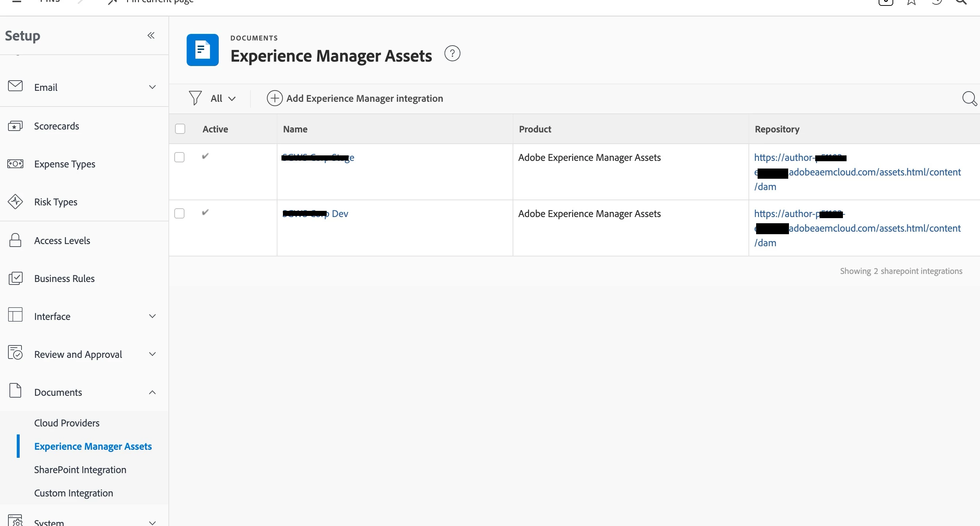Go to Cloud Providers submenu item
Viewport: 980px width, 526px height.
tap(67, 423)
